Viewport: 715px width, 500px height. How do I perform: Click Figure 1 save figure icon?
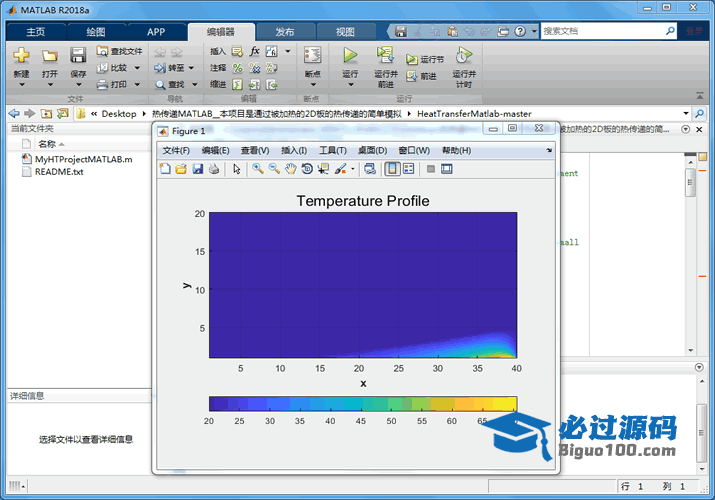(x=197, y=169)
